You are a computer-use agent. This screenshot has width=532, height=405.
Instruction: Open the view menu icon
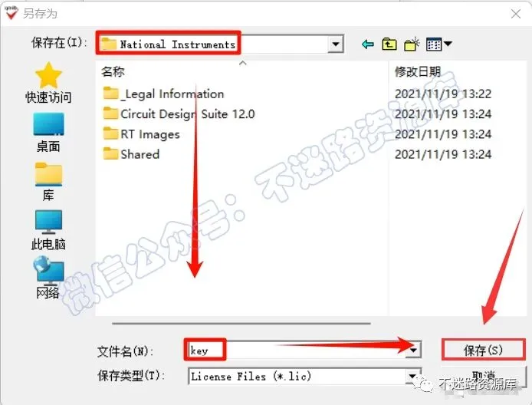(438, 44)
